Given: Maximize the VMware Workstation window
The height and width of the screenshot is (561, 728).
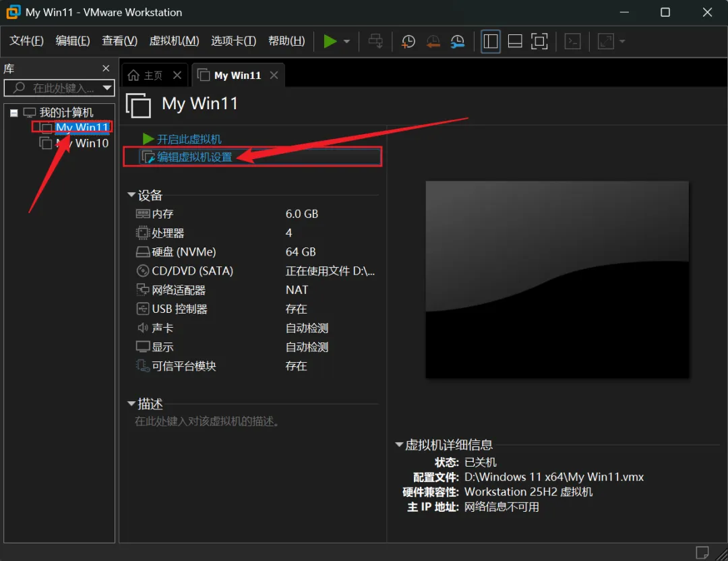Looking at the screenshot, I should coord(665,12).
